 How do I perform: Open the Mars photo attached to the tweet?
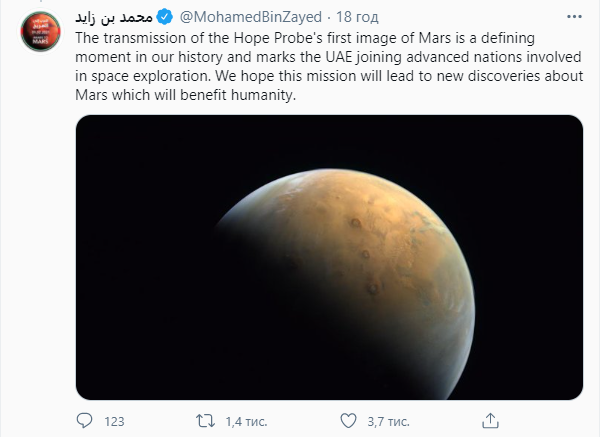[329, 256]
